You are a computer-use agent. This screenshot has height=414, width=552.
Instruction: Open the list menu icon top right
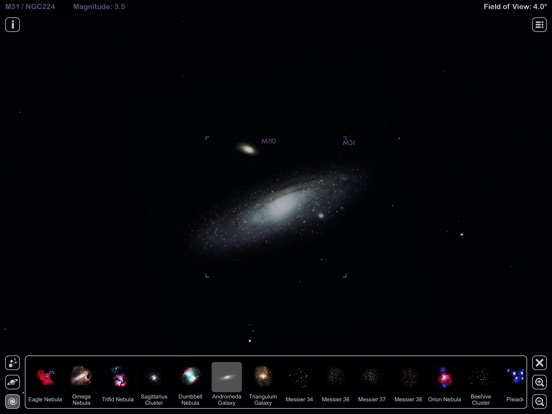click(539, 25)
